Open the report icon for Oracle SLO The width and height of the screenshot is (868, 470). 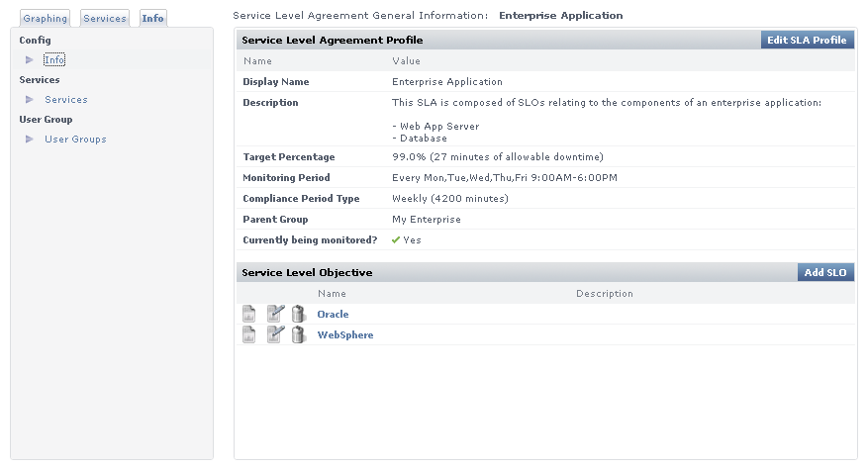pyautogui.click(x=249, y=314)
